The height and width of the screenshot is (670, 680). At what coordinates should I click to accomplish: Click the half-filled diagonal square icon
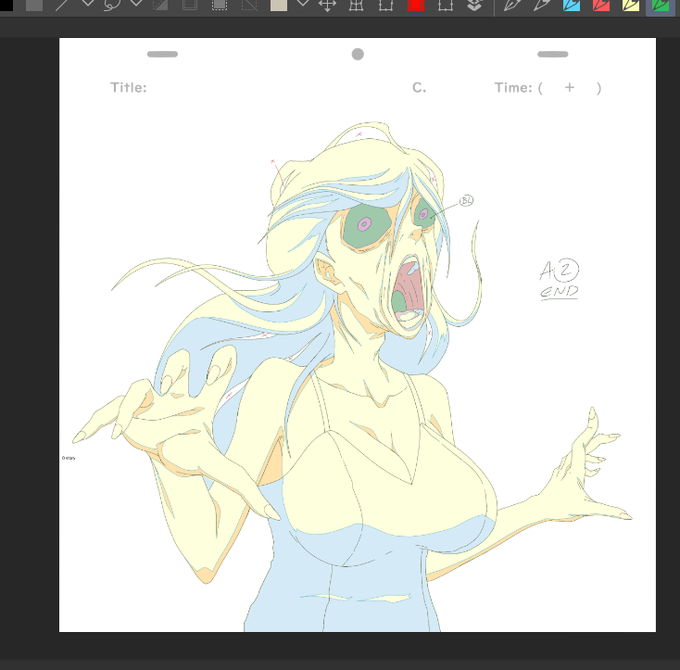pos(160,5)
